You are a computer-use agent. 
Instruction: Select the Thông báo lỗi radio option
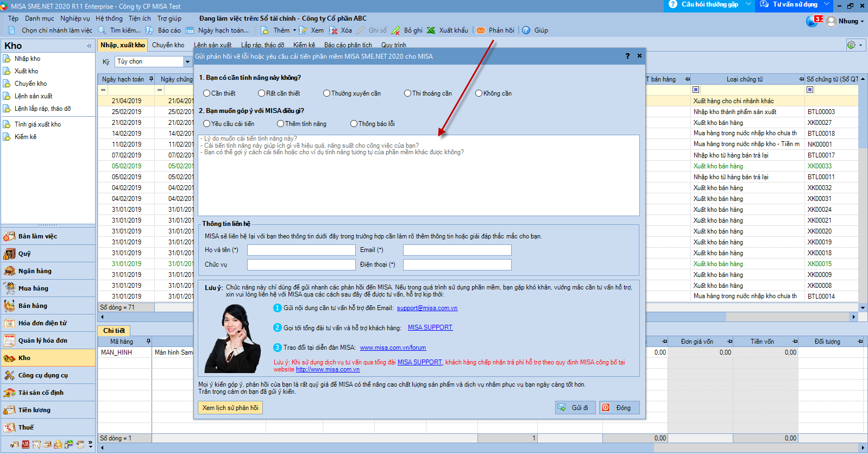click(x=354, y=124)
